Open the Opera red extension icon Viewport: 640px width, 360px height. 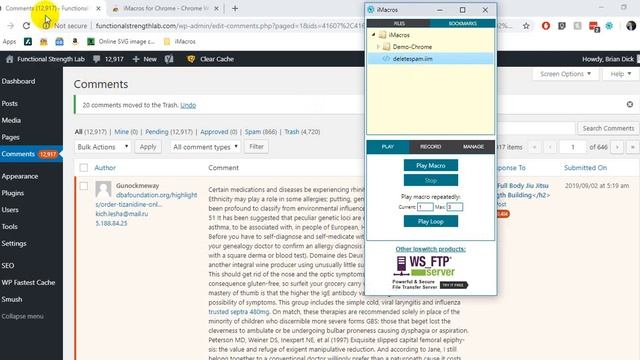point(546,26)
